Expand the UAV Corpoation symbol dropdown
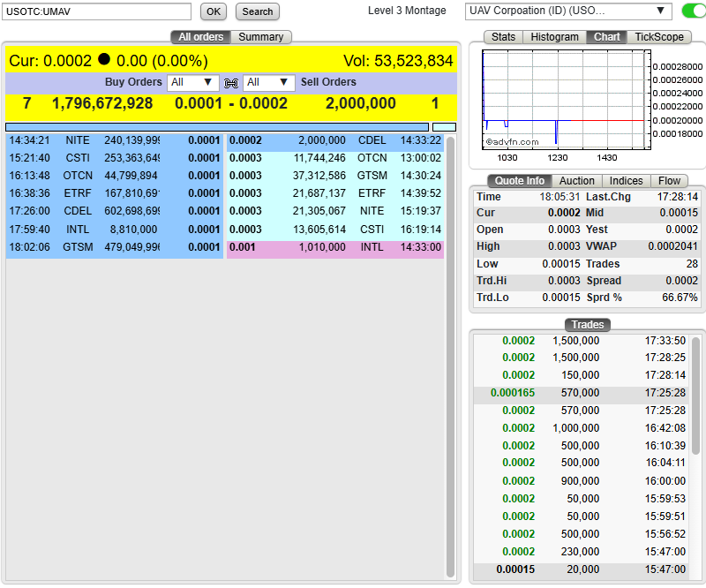The width and height of the screenshot is (706, 588). (568, 11)
